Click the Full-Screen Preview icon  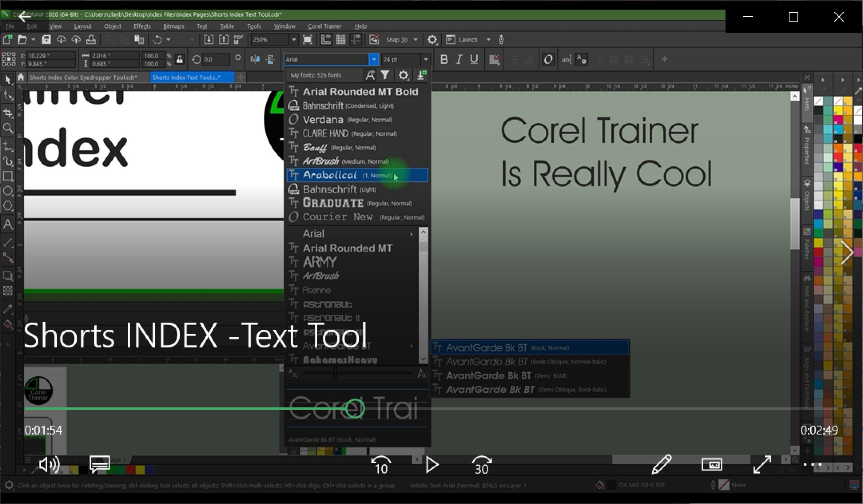[307, 40]
